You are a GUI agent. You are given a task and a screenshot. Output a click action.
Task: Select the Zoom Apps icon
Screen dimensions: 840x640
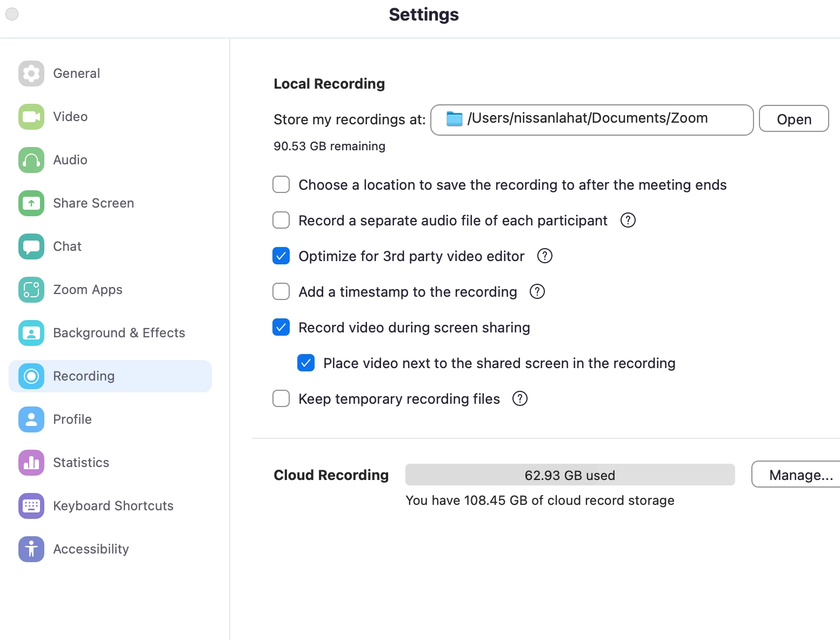(x=31, y=290)
